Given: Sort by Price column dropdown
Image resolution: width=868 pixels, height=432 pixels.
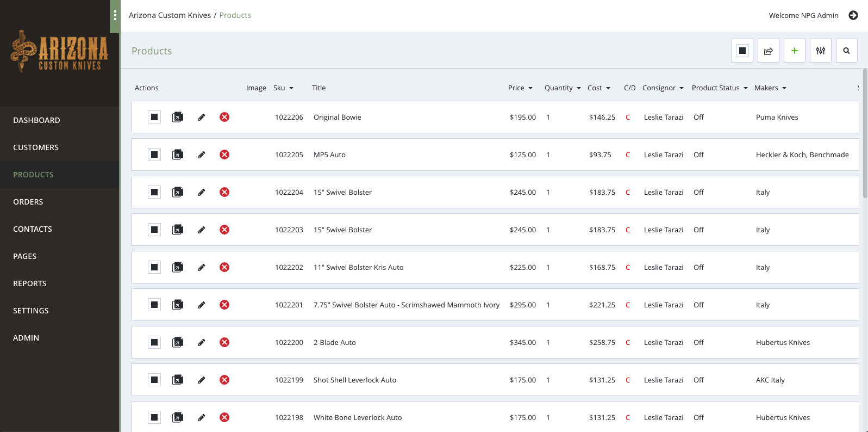Looking at the screenshot, I should (520, 88).
